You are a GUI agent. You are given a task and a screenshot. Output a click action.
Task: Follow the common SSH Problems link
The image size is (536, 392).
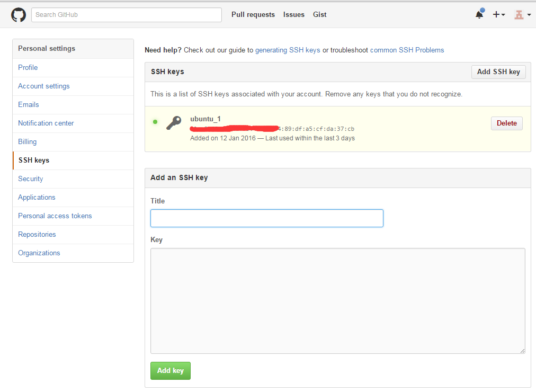point(407,50)
